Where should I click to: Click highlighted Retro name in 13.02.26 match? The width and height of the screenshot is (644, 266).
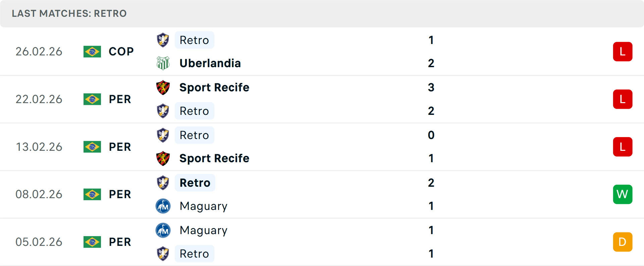pyautogui.click(x=194, y=135)
